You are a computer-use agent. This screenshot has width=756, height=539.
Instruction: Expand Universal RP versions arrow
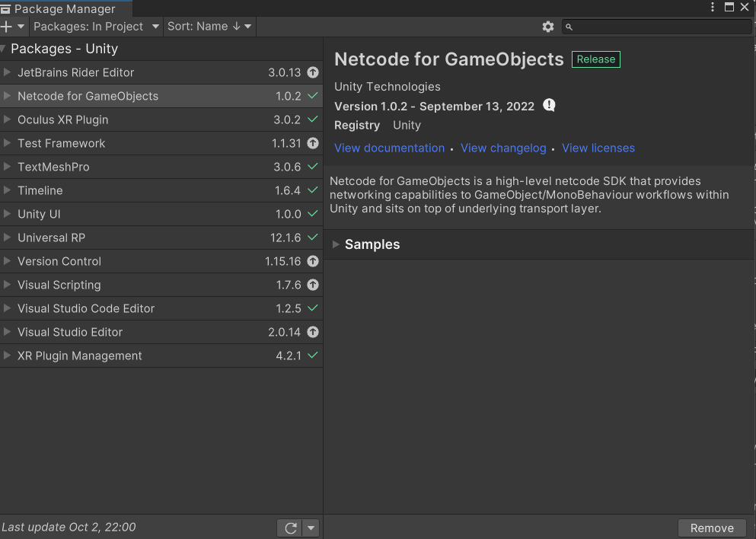[x=7, y=238]
